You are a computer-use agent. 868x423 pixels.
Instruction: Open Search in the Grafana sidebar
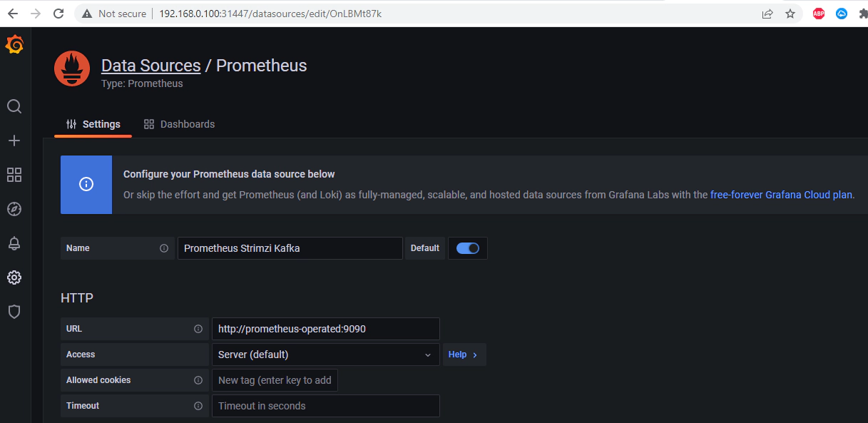14,106
